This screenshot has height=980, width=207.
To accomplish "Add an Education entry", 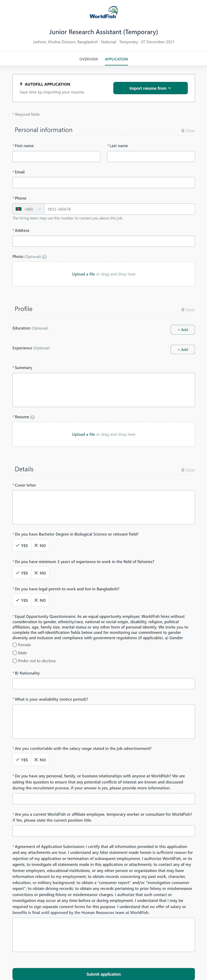I will (183, 330).
